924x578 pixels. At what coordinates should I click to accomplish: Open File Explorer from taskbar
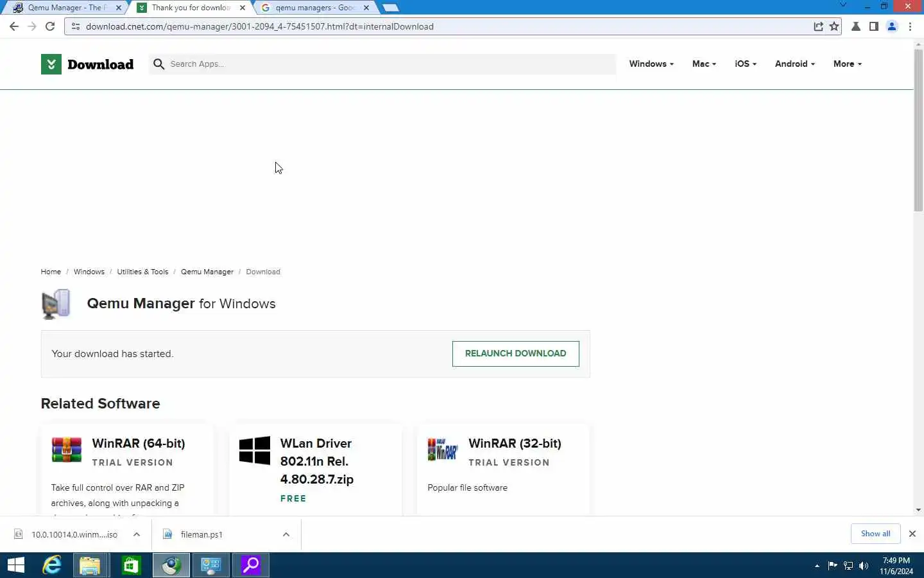(90, 565)
